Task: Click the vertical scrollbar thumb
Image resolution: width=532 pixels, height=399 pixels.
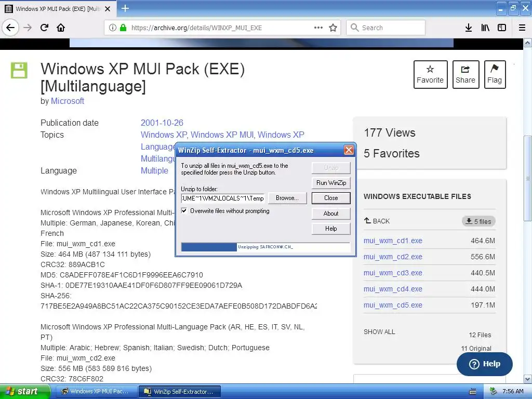Action: click(x=528, y=178)
